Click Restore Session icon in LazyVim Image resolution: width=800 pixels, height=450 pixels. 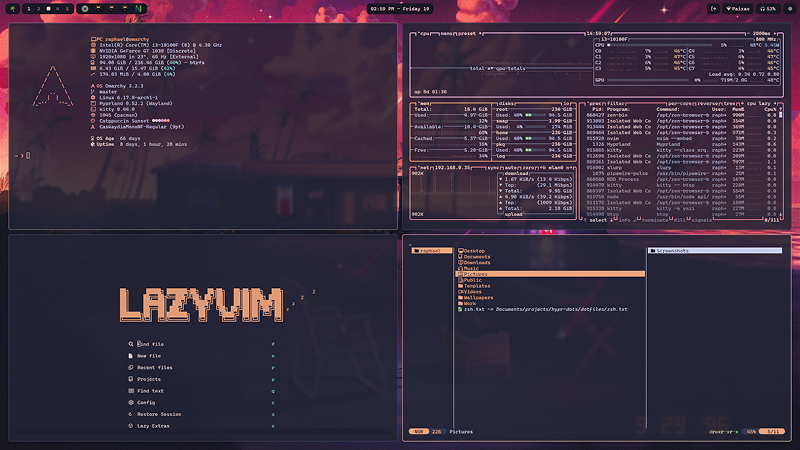coord(131,414)
